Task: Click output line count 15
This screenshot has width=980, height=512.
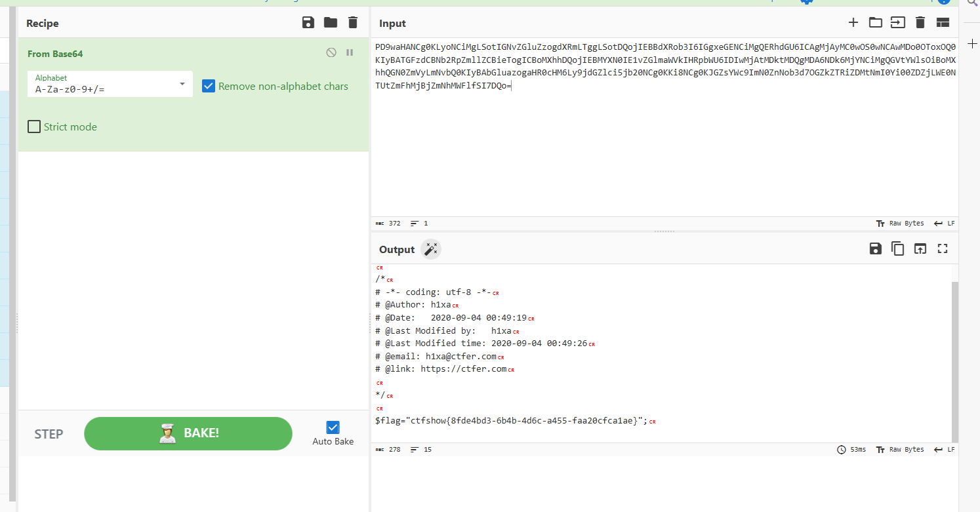Action: (x=421, y=450)
